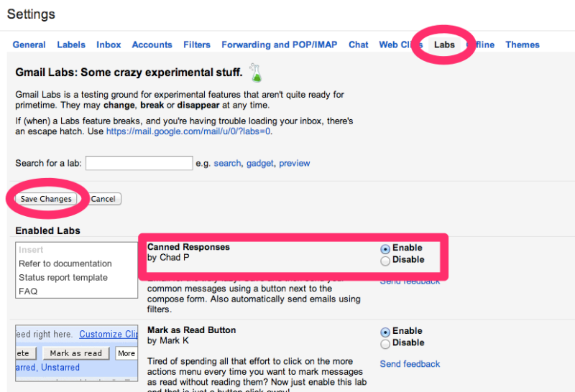Click the Canned Responses preview thumbnail
Viewport: 575px width, 392px height.
[77, 270]
